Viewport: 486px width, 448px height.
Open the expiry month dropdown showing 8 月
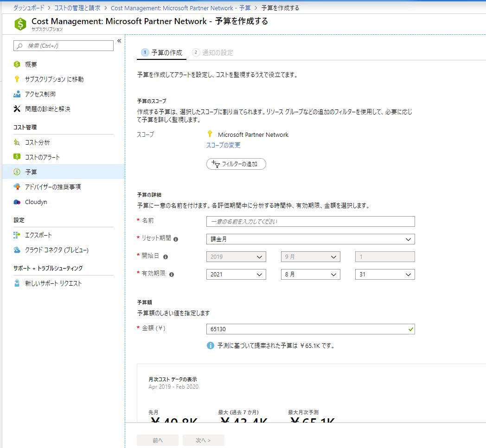(311, 275)
